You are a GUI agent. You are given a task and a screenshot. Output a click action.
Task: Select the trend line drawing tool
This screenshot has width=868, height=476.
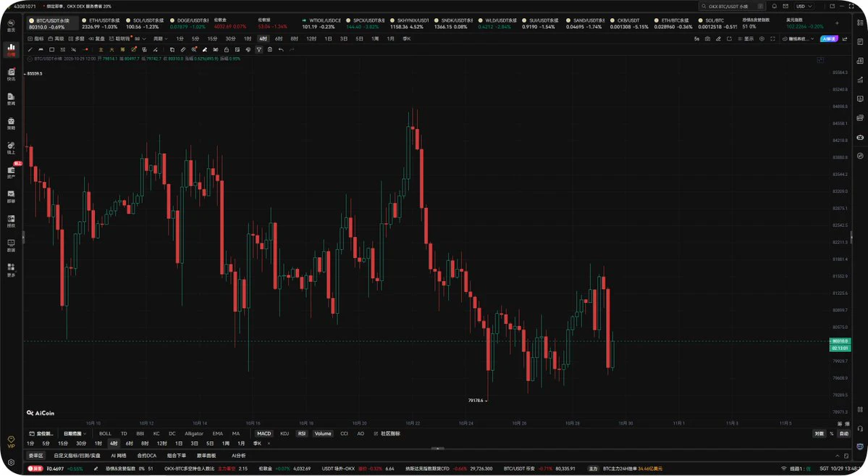tap(30, 50)
